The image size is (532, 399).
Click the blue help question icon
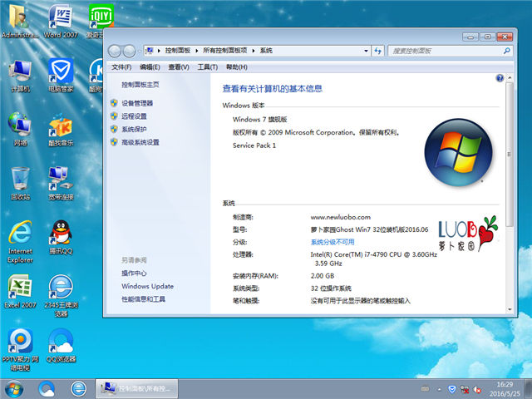click(500, 78)
